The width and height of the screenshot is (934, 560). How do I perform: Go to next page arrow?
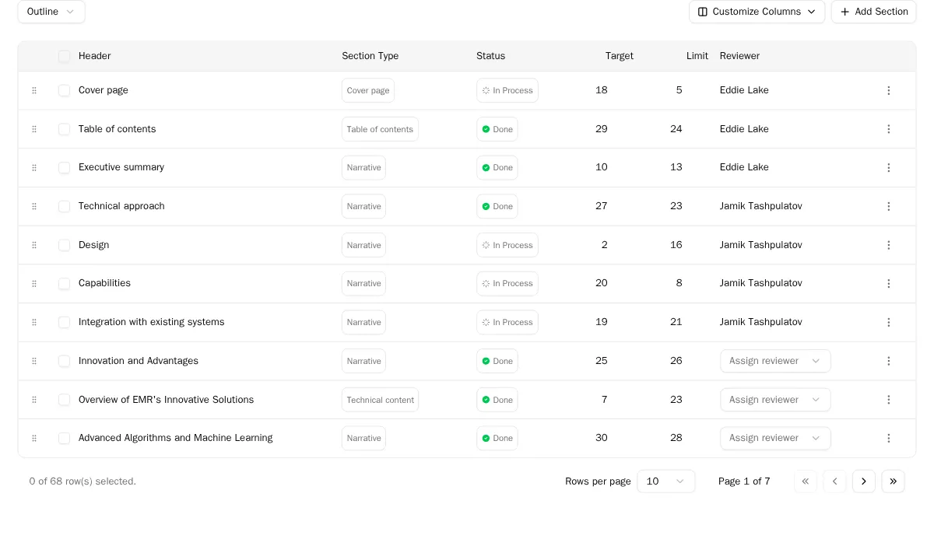click(x=863, y=482)
